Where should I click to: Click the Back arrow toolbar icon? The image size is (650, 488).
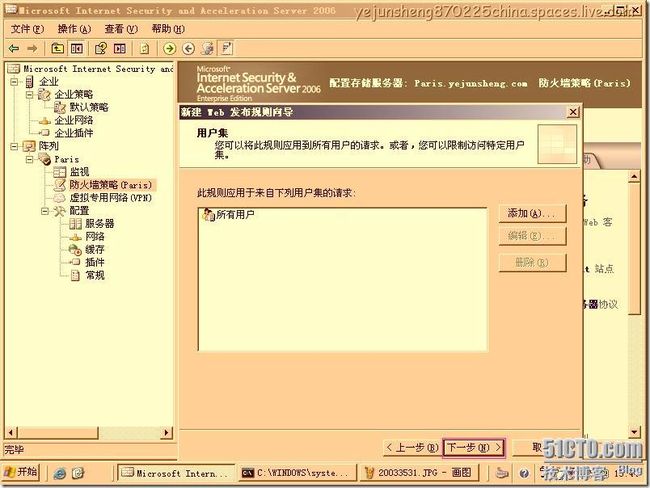tap(14, 49)
